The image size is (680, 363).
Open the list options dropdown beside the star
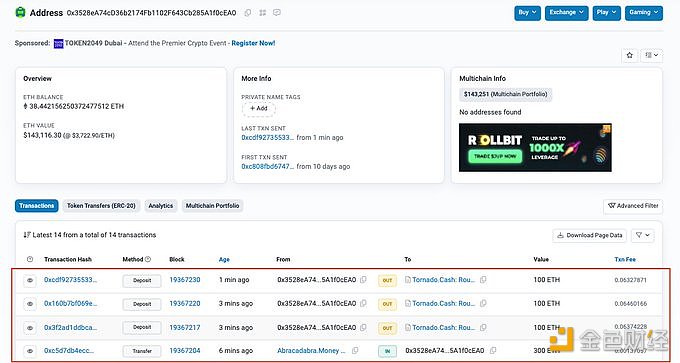(651, 55)
